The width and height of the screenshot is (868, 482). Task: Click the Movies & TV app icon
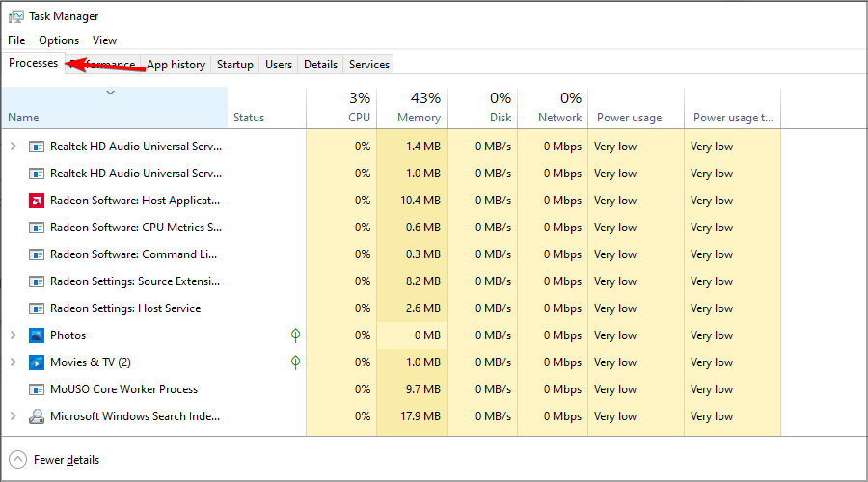(37, 362)
